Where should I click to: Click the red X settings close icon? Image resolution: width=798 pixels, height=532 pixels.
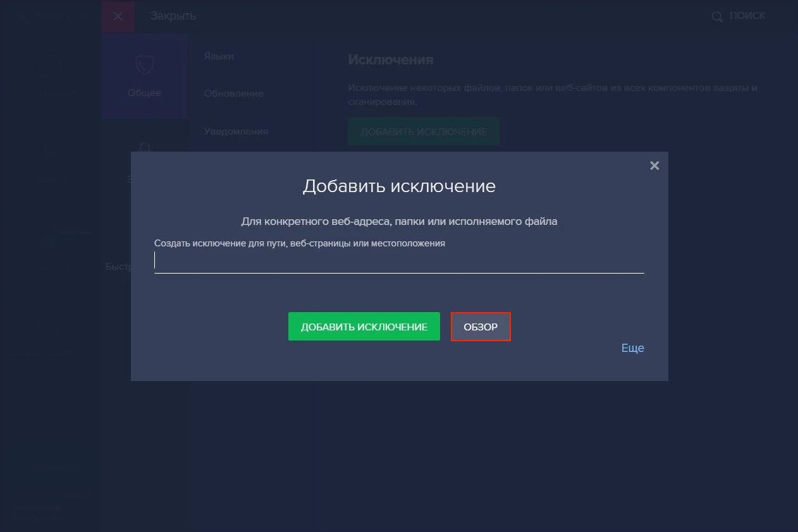118,16
